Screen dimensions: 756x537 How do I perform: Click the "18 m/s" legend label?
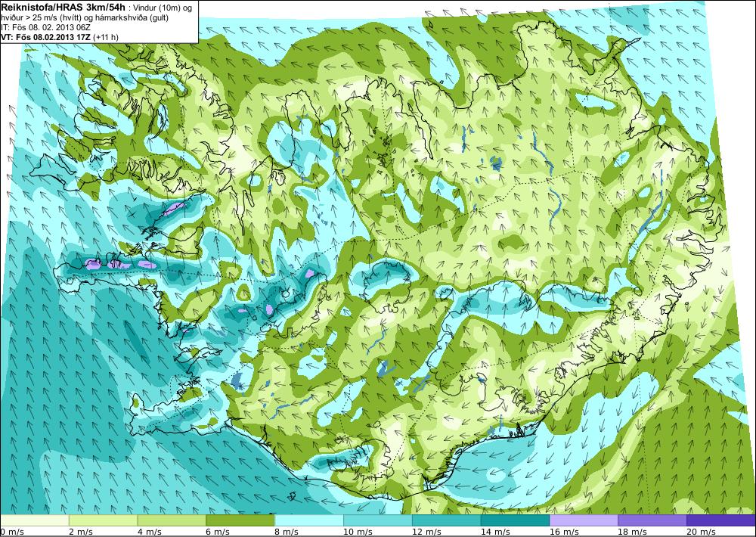(x=633, y=532)
